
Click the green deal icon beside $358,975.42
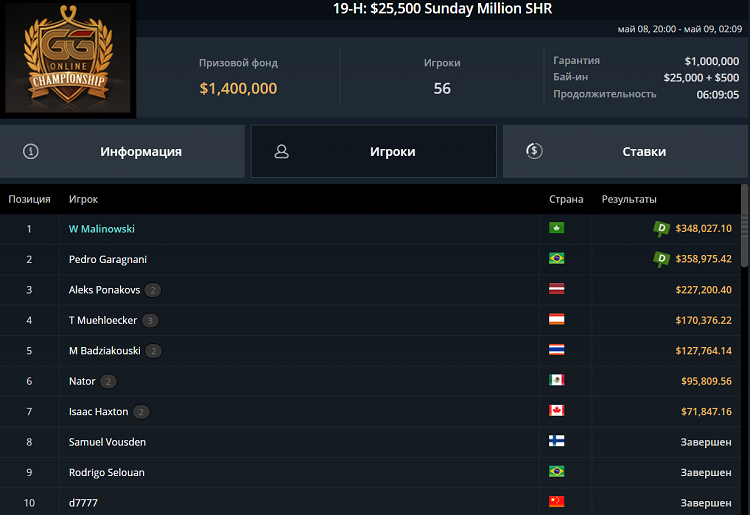coord(661,259)
